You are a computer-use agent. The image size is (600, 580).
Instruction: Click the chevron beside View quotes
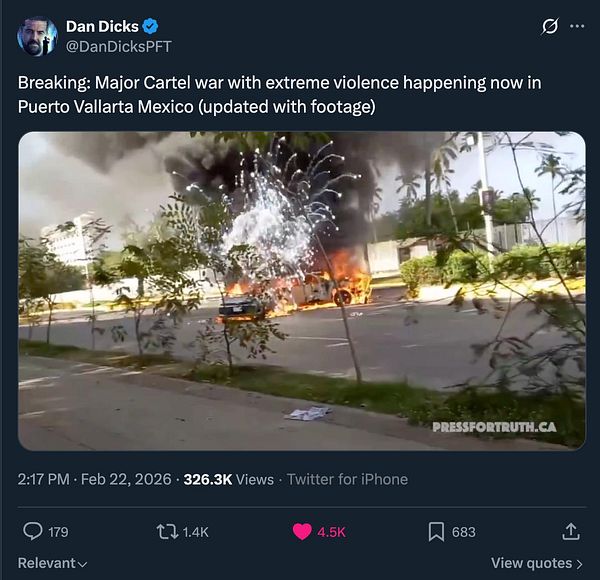[579, 564]
